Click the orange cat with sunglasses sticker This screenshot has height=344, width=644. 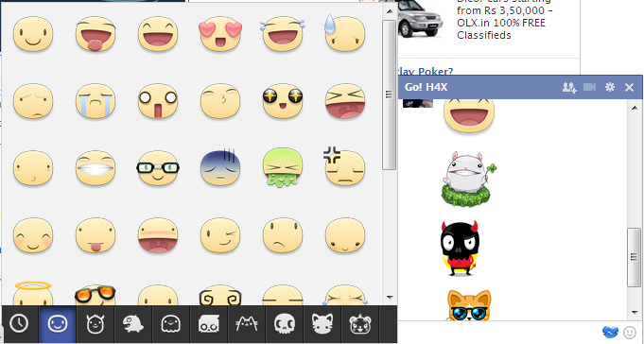469,305
